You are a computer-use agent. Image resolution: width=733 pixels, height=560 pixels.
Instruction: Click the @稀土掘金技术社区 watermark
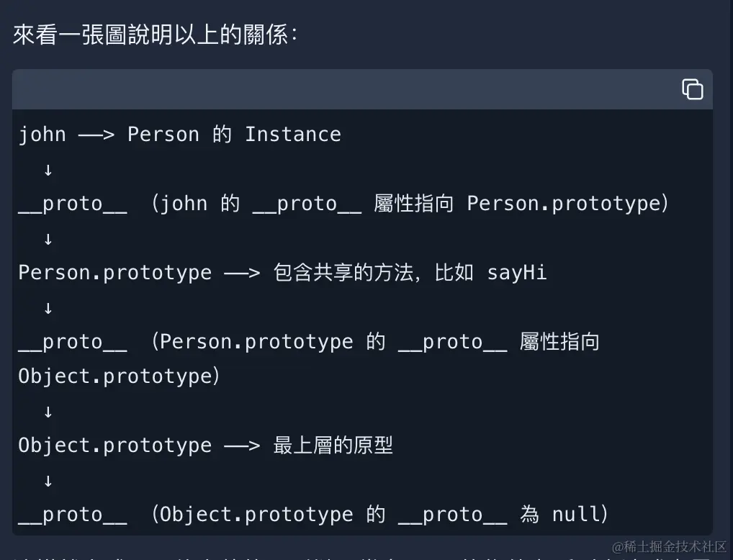click(x=670, y=546)
